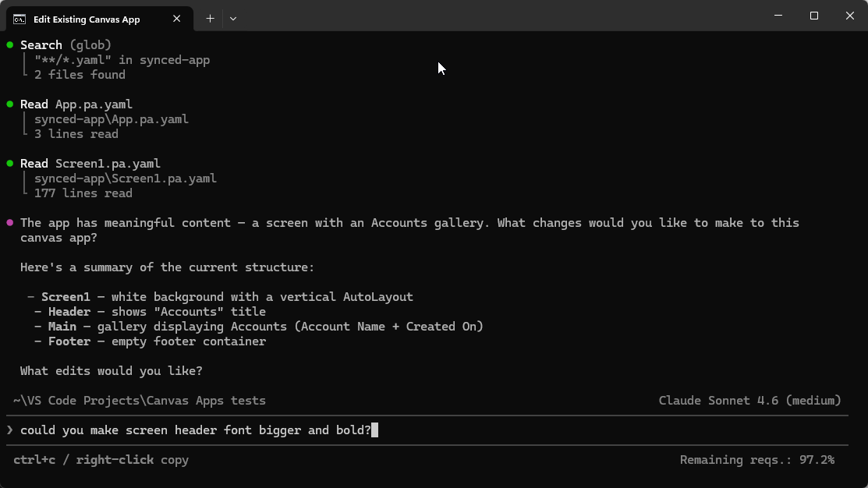Minimize the terminal window
The width and height of the screenshot is (868, 488).
[778, 16]
